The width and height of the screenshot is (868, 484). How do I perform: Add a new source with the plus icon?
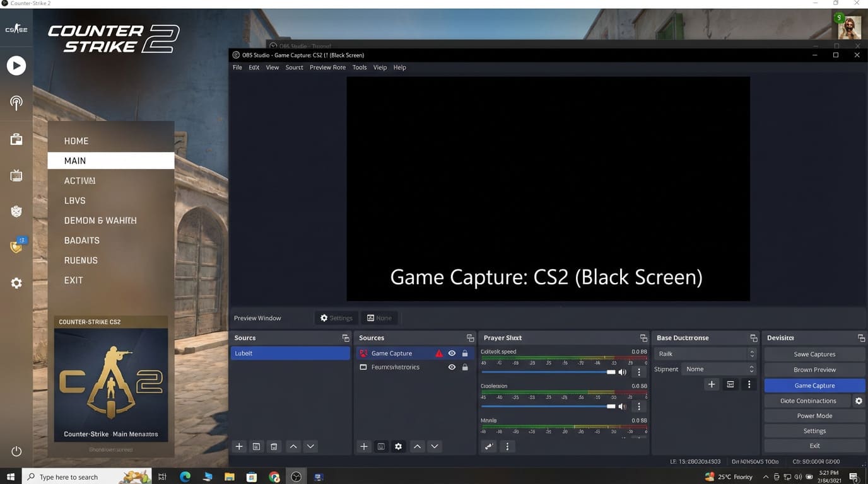[364, 446]
